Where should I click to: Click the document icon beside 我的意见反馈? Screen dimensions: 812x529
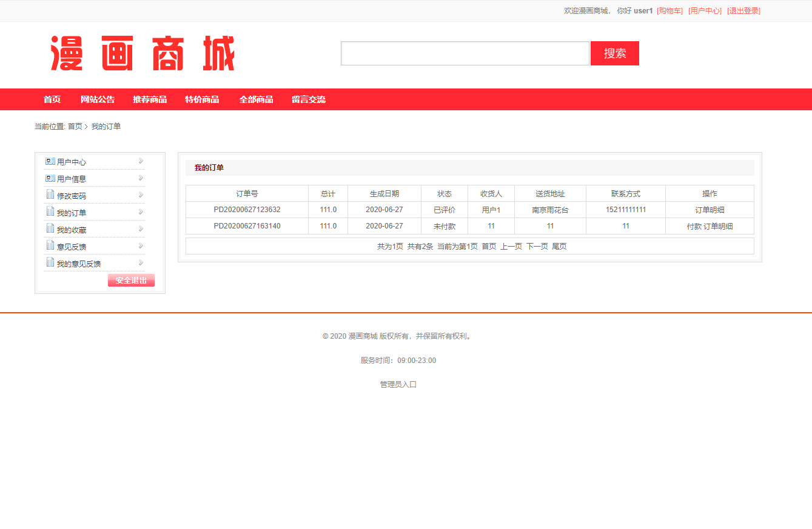click(50, 263)
